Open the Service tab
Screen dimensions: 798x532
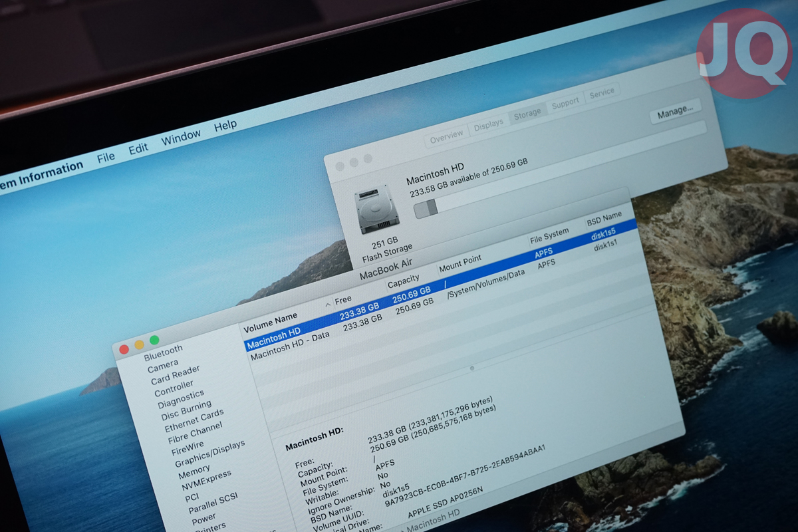602,93
